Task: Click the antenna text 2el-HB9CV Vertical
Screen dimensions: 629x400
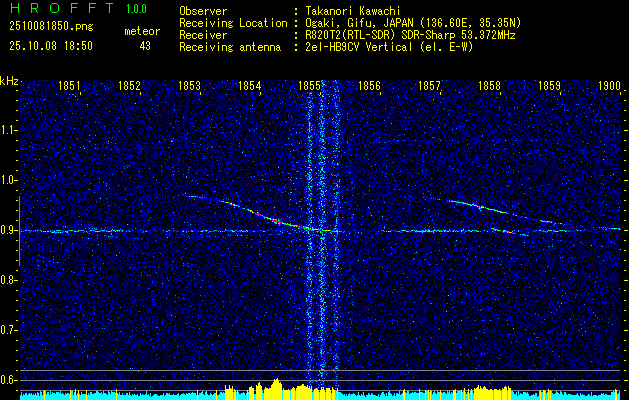Action: (x=359, y=47)
